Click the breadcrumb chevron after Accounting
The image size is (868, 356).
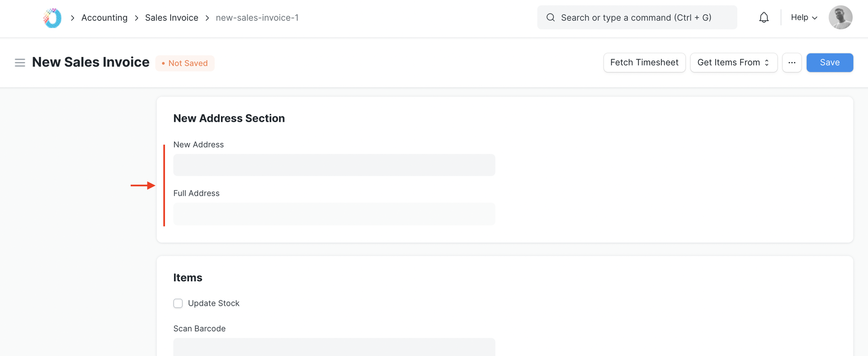(x=136, y=18)
